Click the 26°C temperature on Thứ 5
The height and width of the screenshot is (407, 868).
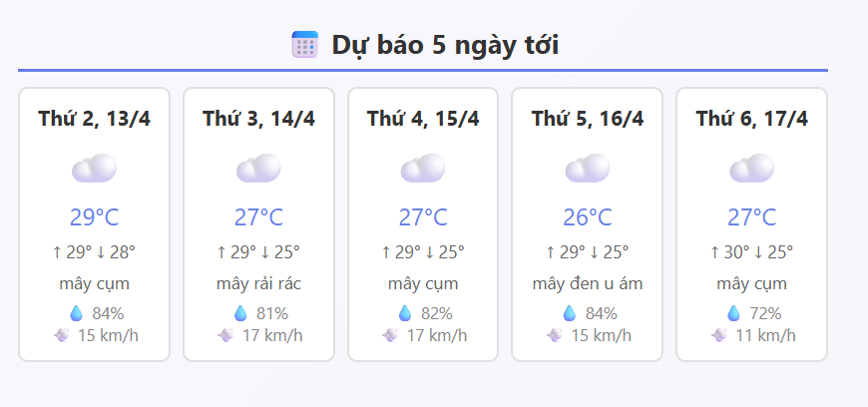tap(588, 217)
